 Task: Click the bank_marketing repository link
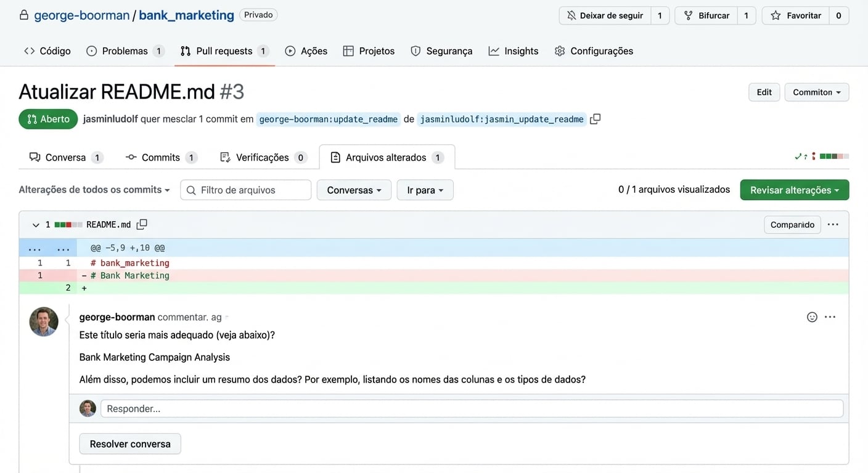point(186,15)
